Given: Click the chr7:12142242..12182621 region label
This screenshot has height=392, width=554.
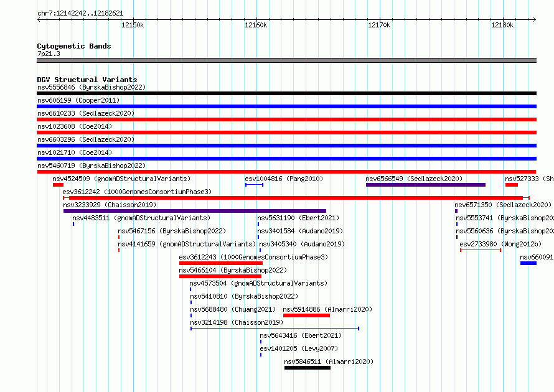Looking at the screenshot, I should click(x=80, y=14).
